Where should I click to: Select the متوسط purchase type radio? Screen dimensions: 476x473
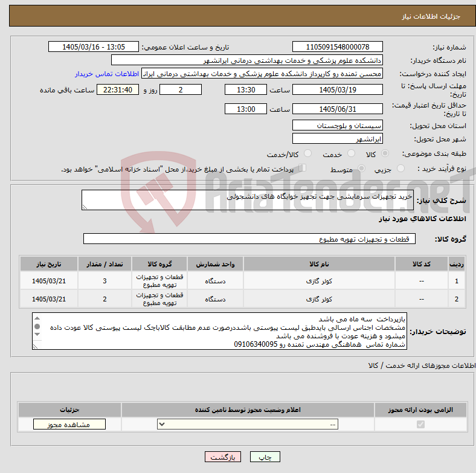[361, 168]
